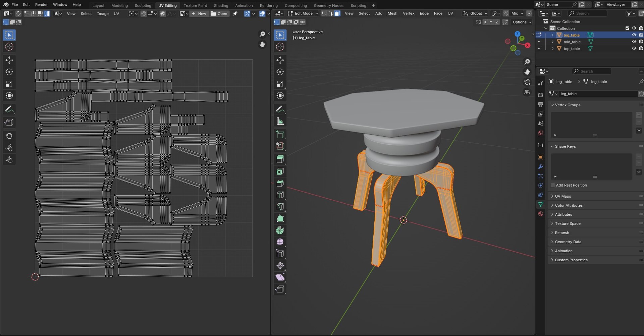Open the Mesh menu in the 3D viewport
Screen dimensions: 644x336
[392, 13]
